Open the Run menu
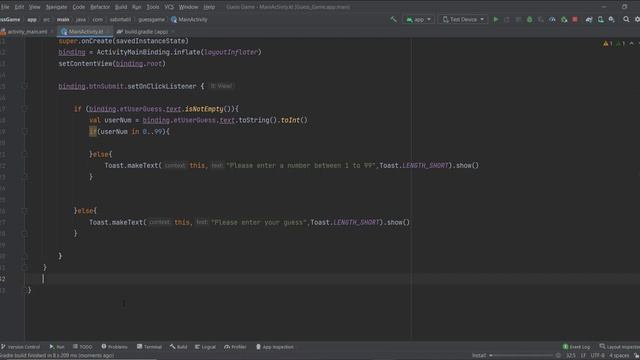The width and height of the screenshot is (640, 360). point(136,7)
